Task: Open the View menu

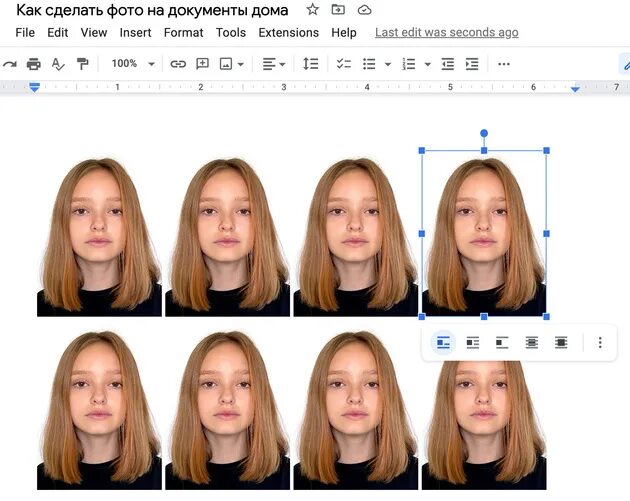Action: pos(94,33)
